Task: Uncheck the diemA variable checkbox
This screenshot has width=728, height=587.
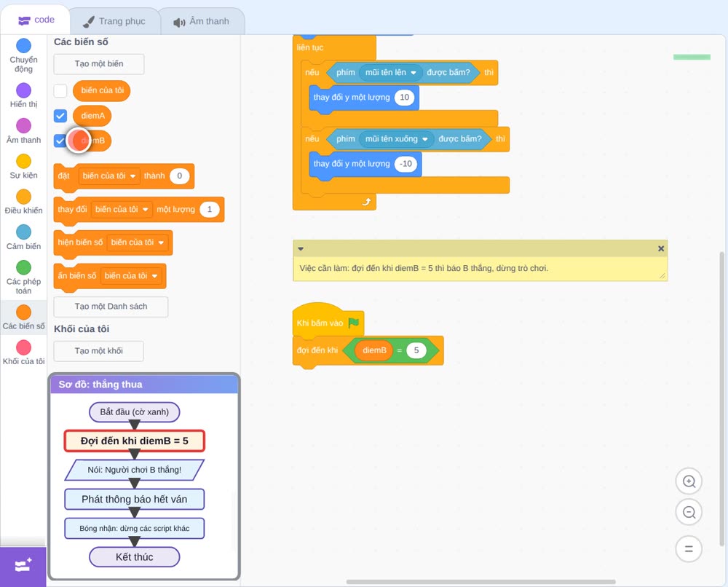Action: 60,116
